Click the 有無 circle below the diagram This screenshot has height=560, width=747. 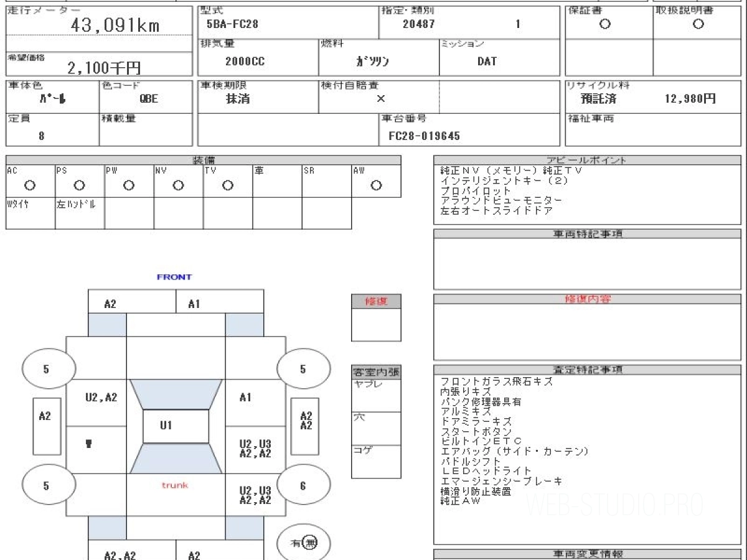[x=303, y=543]
